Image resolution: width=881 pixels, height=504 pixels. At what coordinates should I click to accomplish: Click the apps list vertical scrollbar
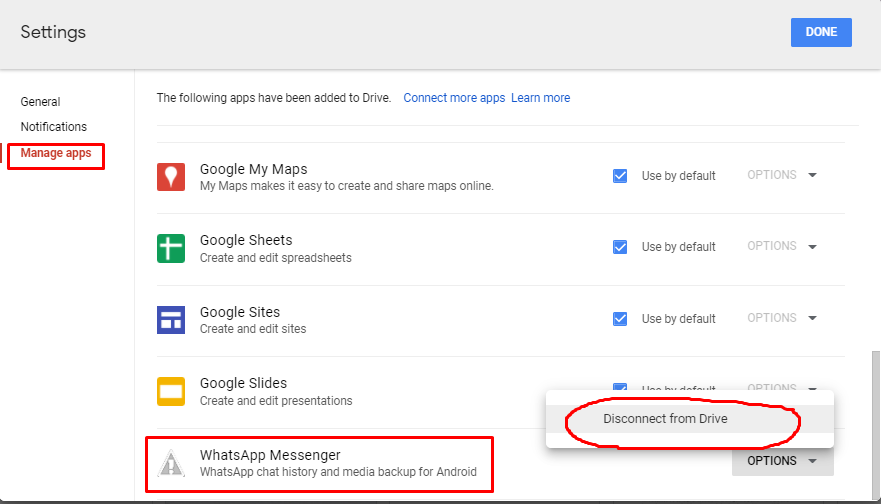[875, 424]
